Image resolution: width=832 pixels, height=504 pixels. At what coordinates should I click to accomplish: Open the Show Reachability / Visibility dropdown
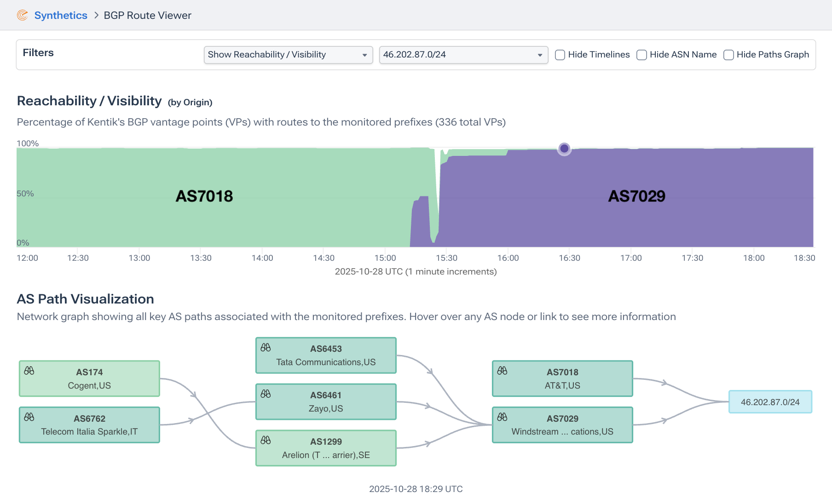288,55
